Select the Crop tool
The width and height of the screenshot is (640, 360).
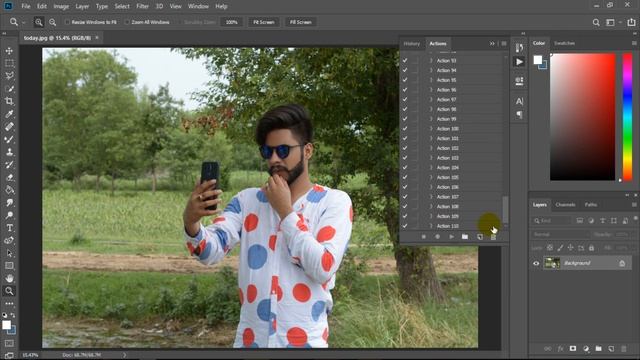[x=9, y=101]
